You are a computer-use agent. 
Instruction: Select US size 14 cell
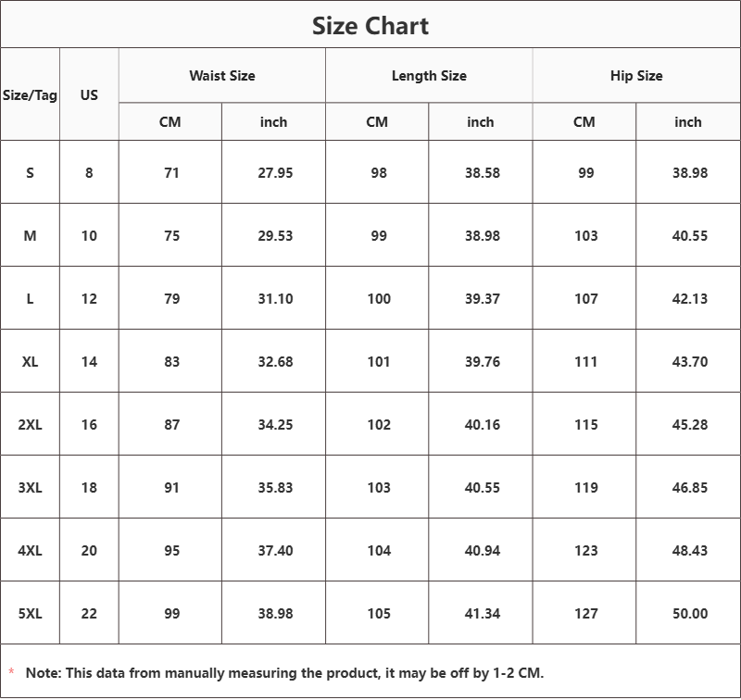[x=89, y=362]
